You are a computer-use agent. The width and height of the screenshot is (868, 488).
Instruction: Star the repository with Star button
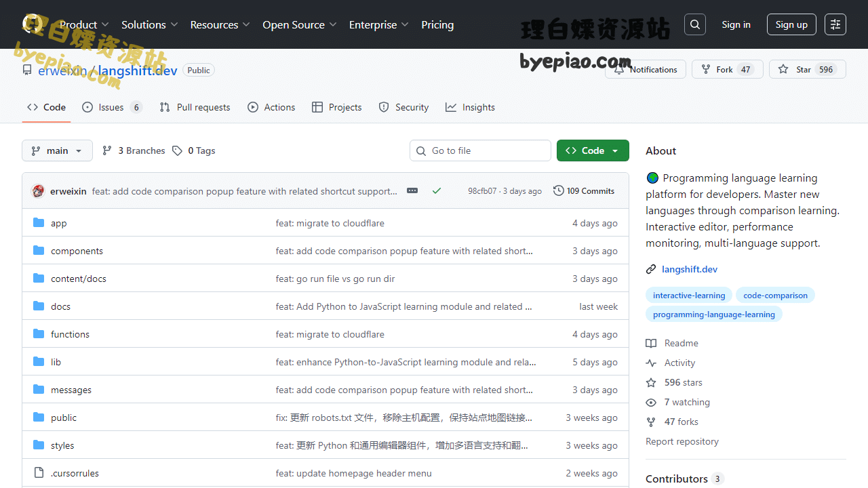point(807,69)
